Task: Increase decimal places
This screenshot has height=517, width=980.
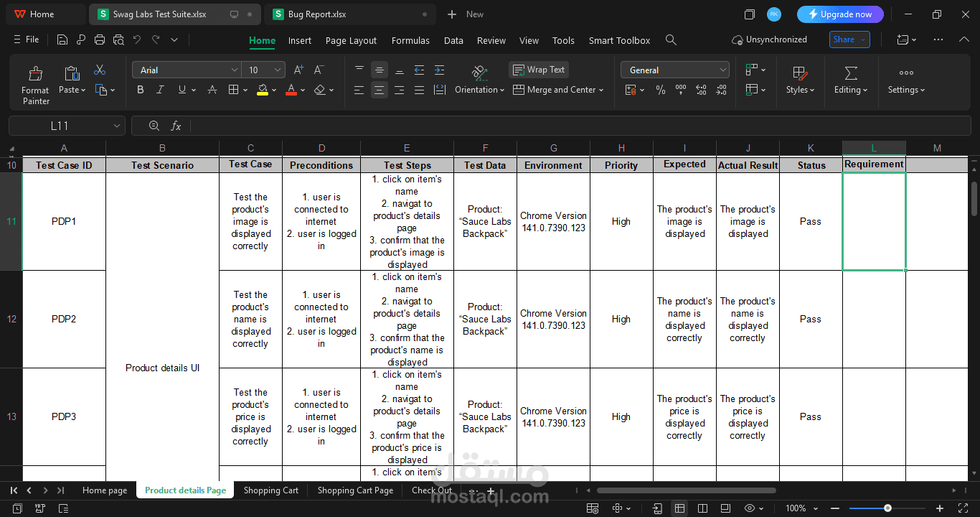Action: point(701,90)
